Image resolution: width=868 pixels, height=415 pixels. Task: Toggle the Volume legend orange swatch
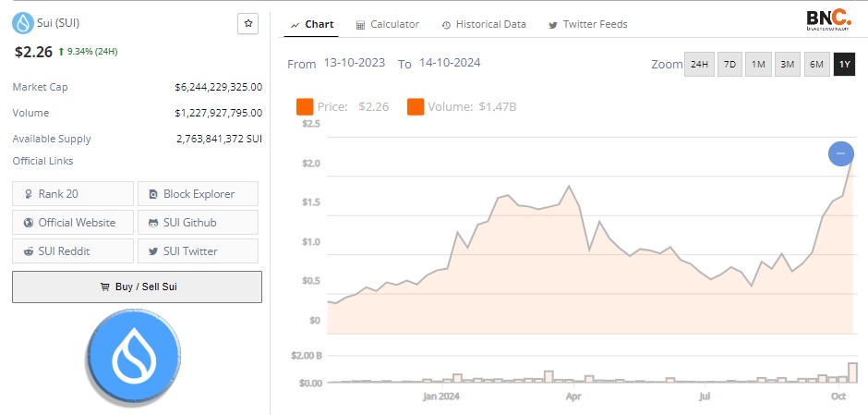(x=416, y=107)
